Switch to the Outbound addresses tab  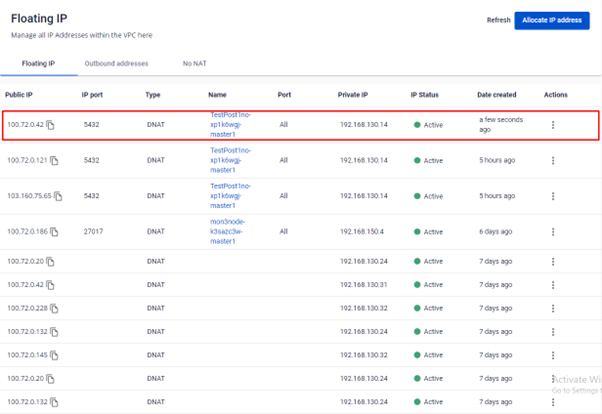pyautogui.click(x=116, y=63)
